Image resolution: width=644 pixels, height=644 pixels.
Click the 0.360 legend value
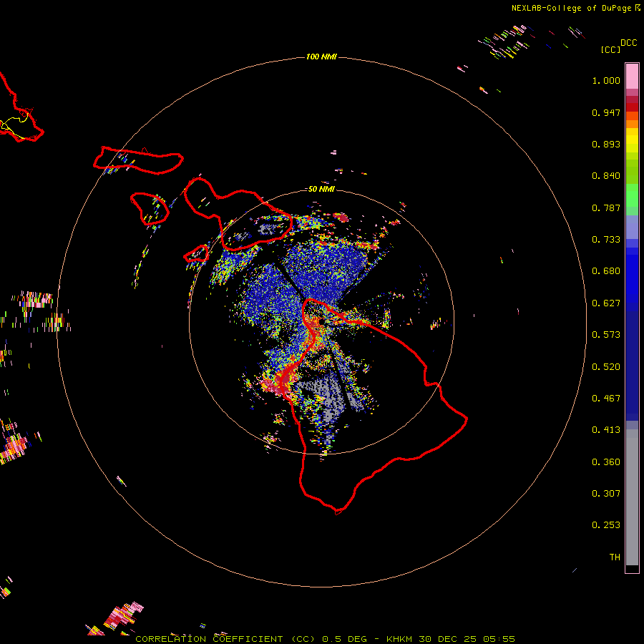pos(606,462)
